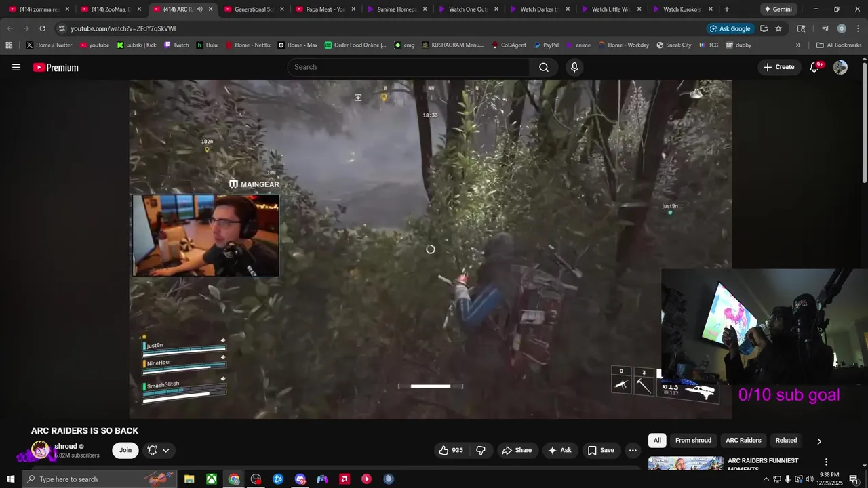Open Windows Start menu
Image resolution: width=868 pixels, height=488 pixels.
point(10,479)
